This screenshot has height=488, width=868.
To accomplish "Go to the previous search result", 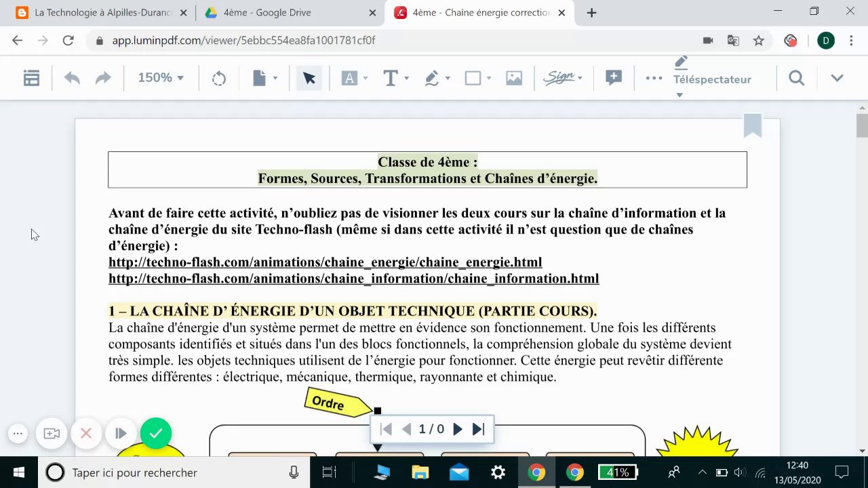I will point(407,429).
